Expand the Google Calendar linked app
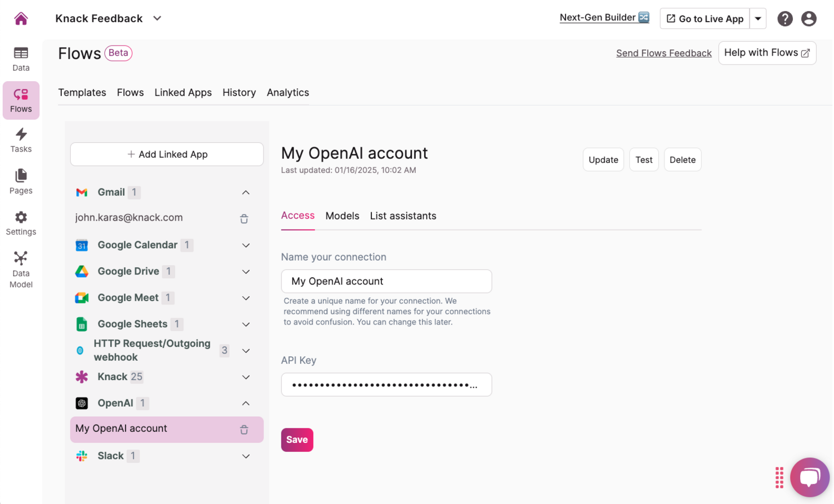 (x=246, y=245)
